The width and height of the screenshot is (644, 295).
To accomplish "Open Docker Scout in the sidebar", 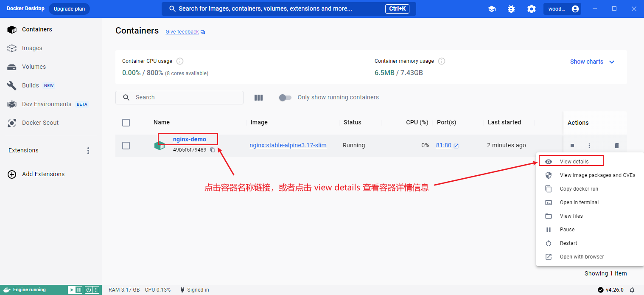I will click(x=51, y=123).
